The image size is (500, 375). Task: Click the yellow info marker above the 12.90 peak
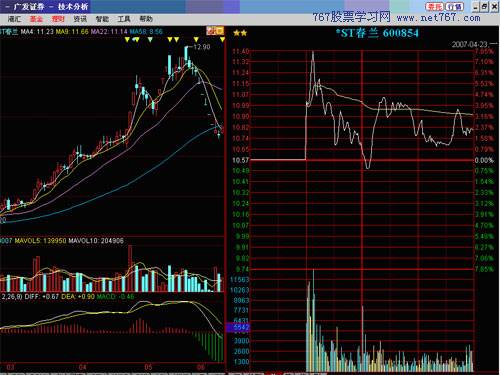pyautogui.click(x=196, y=40)
